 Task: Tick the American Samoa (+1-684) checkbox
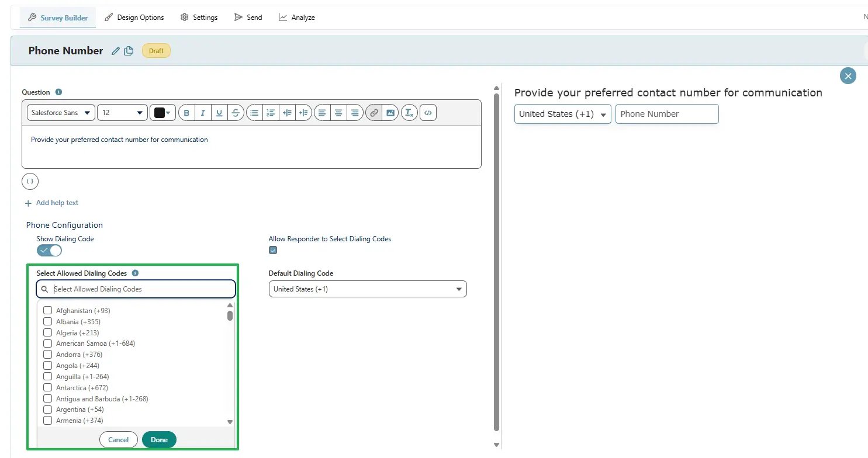coord(48,343)
